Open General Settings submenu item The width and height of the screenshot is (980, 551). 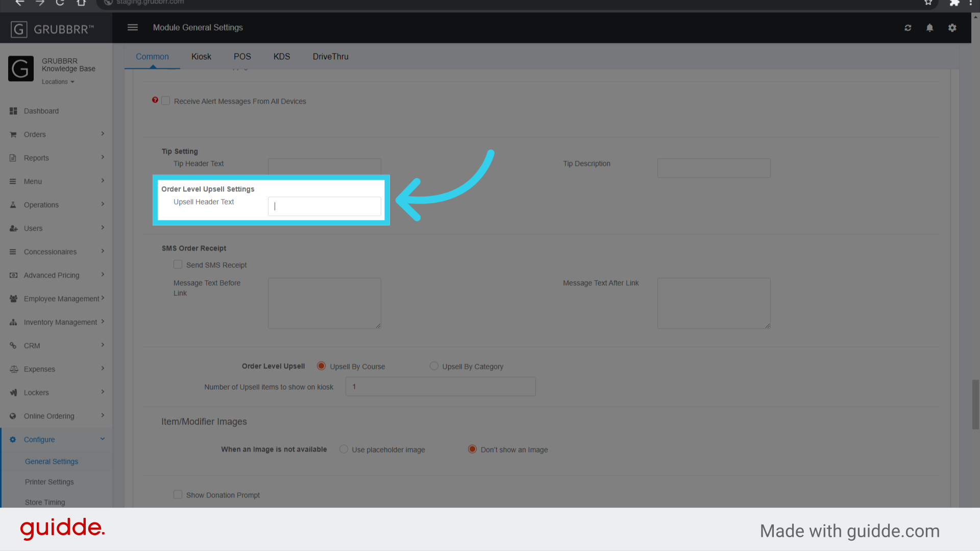pos(52,462)
